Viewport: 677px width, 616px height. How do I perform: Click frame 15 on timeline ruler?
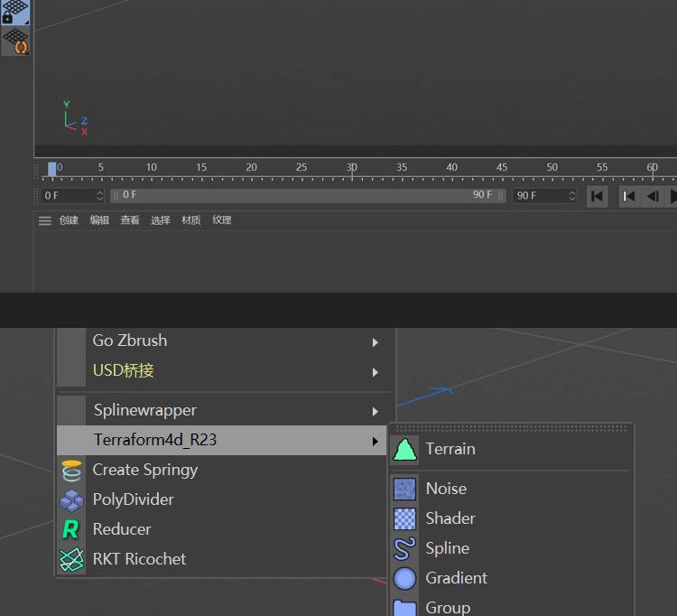[201, 168]
